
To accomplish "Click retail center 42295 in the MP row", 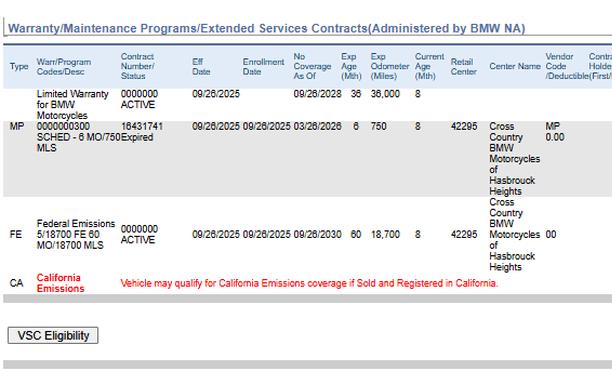I will point(464,126).
